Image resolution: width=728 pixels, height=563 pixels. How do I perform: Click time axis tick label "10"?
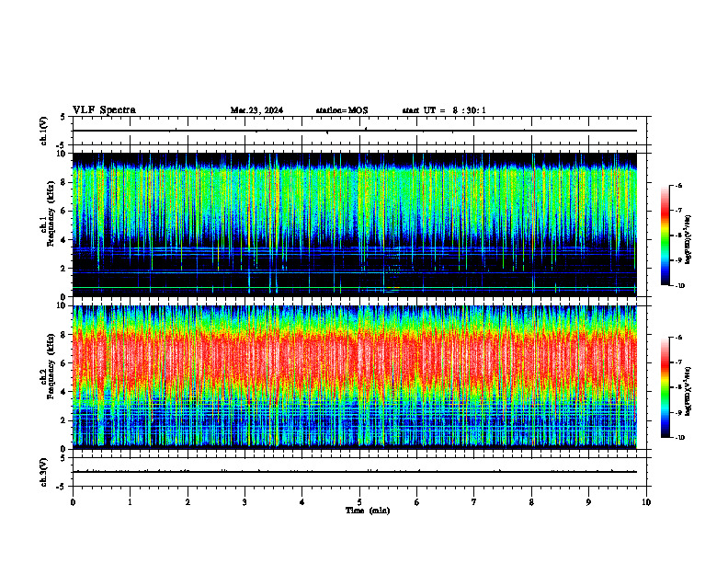[646, 502]
